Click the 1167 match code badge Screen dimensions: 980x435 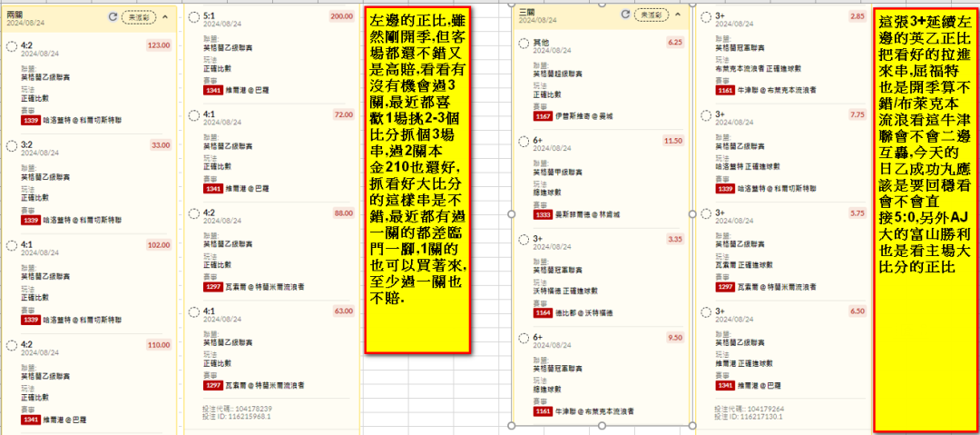click(x=542, y=115)
